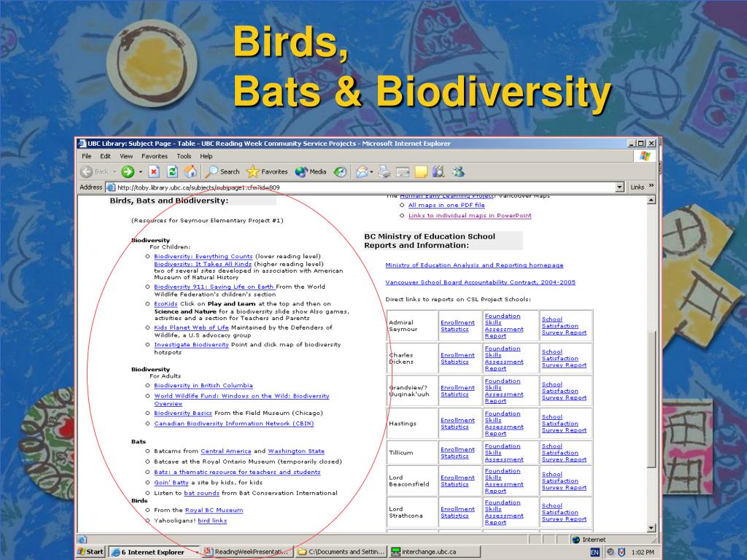747x560 pixels.
Task: Click the page scrollbar up arrow
Action: 651,201
